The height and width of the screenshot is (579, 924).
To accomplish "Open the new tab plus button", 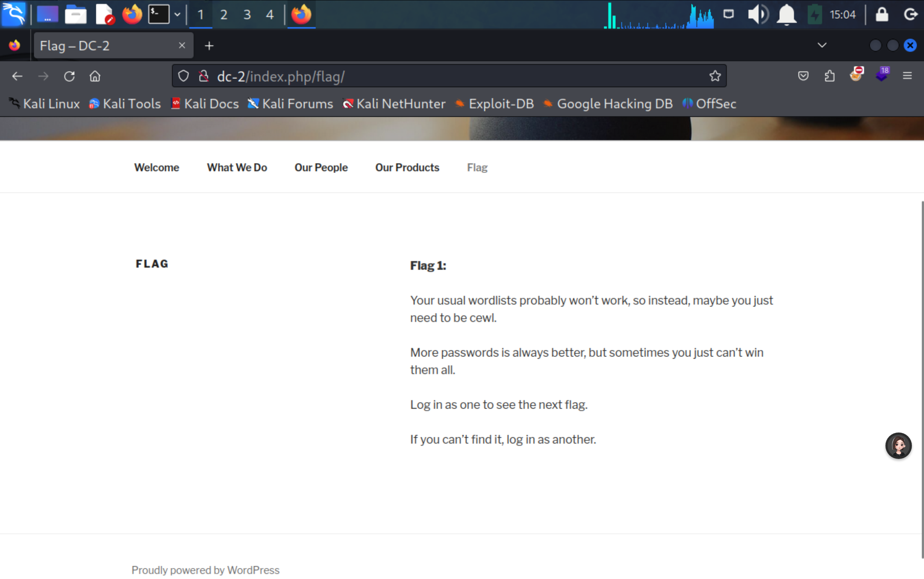I will 209,46.
